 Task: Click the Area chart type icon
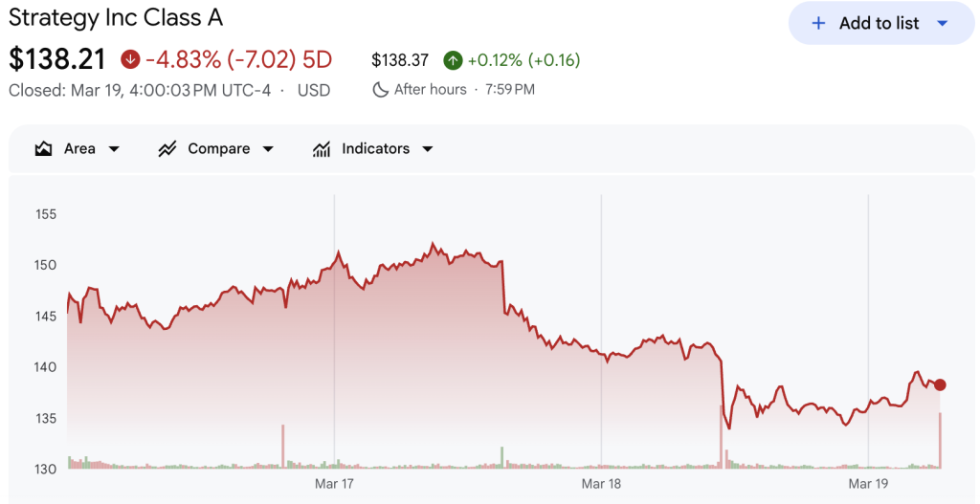[x=43, y=149]
